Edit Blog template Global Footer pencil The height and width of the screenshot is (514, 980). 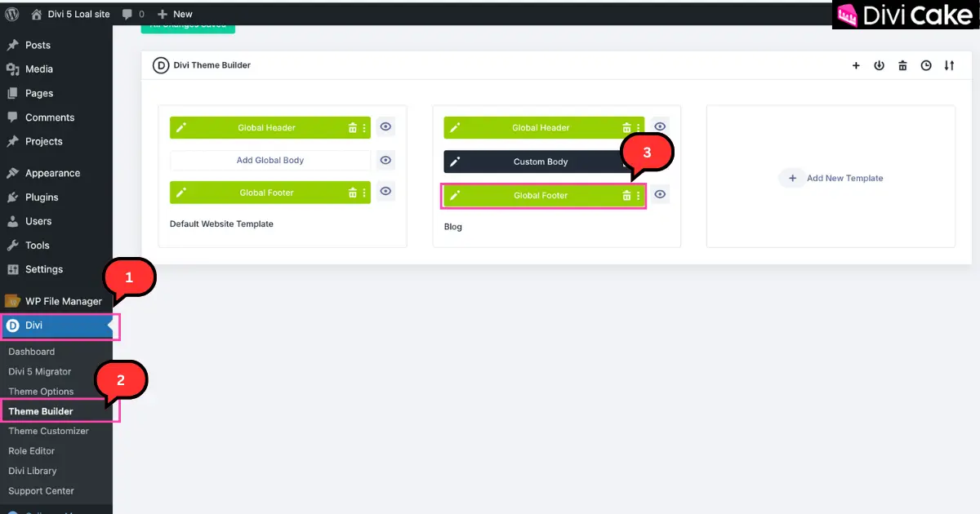point(455,196)
